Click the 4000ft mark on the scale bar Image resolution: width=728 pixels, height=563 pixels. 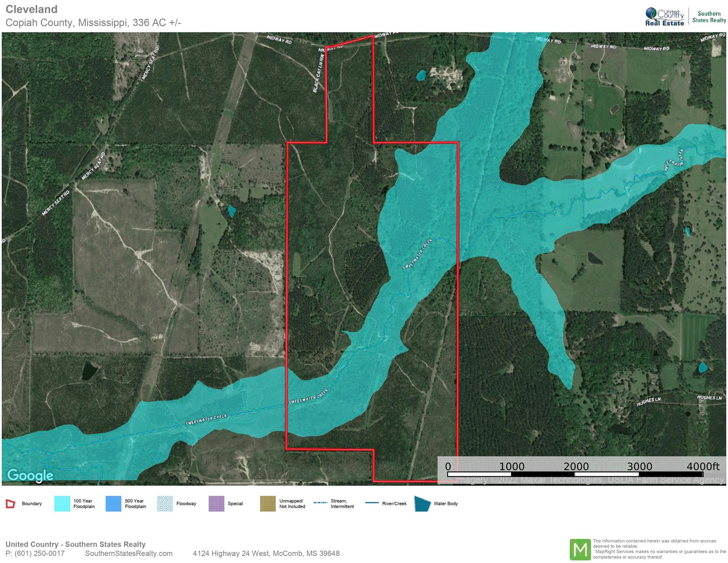coord(703,466)
